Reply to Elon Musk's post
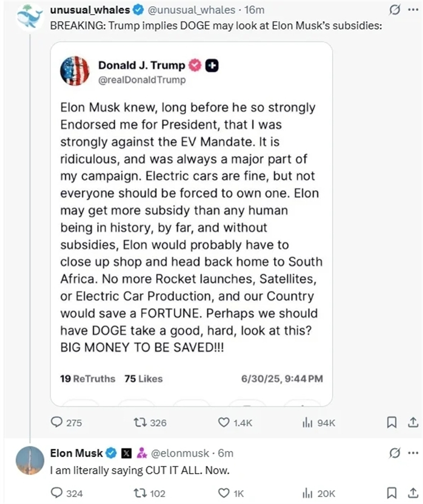This screenshot has height=504, width=423. [57, 493]
